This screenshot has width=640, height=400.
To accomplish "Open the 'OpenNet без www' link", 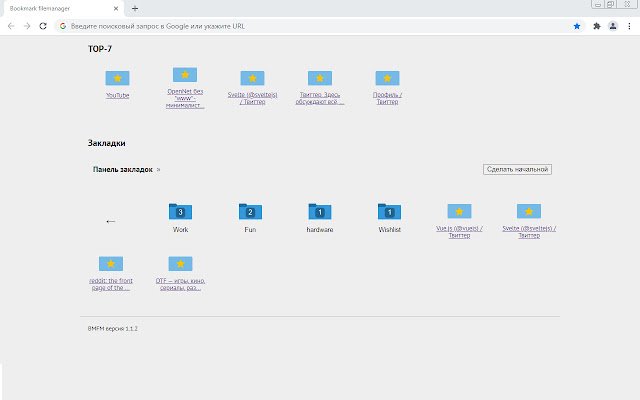I will tap(185, 98).
